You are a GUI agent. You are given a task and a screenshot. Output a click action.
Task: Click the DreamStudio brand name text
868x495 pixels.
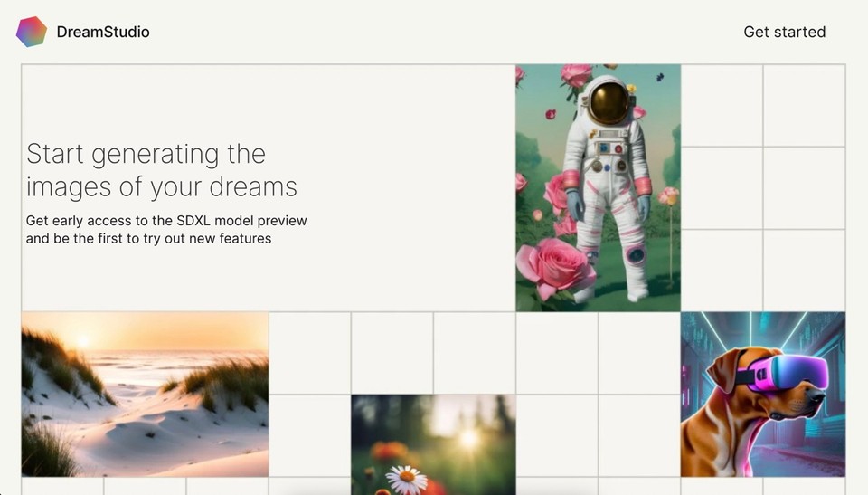coord(103,33)
